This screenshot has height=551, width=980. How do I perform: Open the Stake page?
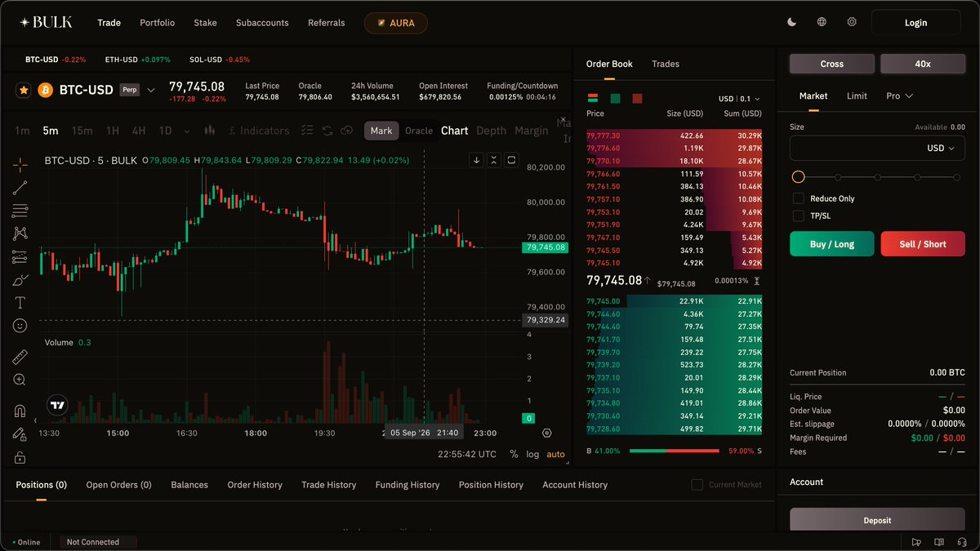(205, 23)
